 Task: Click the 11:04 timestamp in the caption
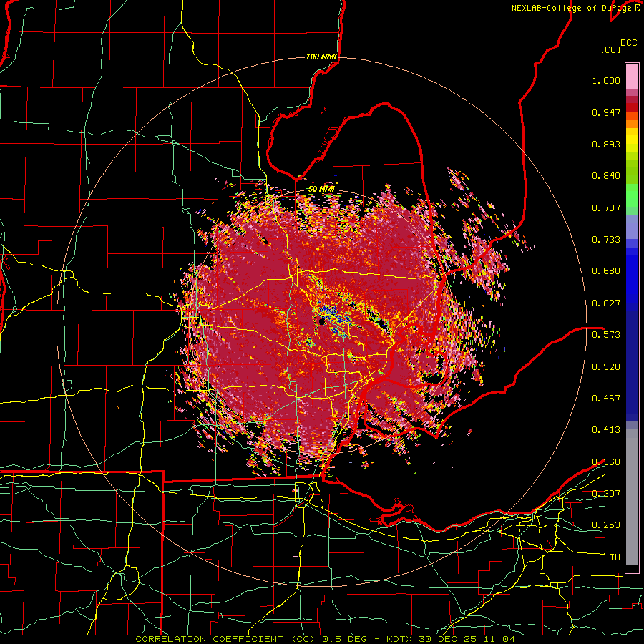pyautogui.click(x=499, y=639)
